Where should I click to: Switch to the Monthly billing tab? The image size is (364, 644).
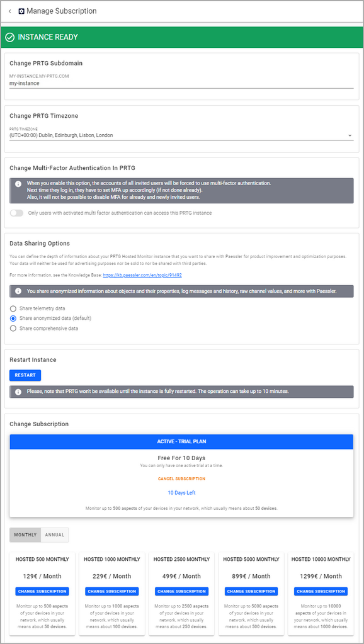(25, 534)
